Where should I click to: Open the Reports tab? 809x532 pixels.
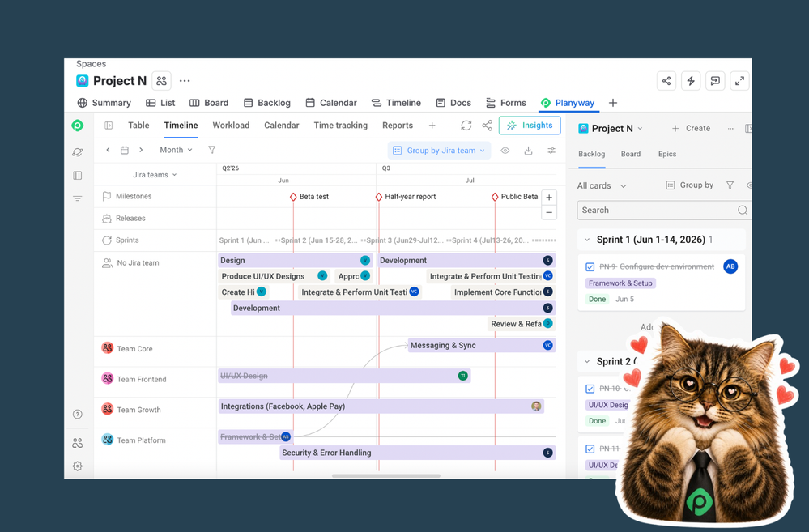(398, 126)
